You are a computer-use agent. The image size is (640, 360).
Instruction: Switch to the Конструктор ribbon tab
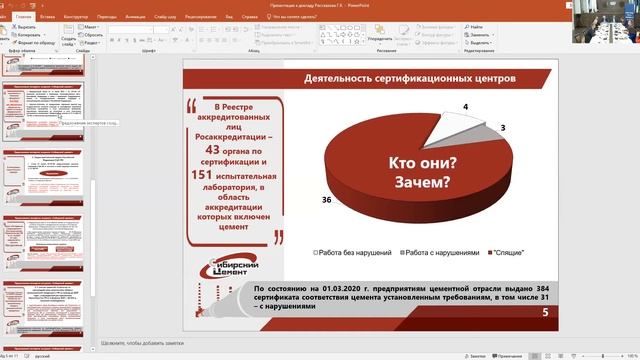pyautogui.click(x=76, y=17)
